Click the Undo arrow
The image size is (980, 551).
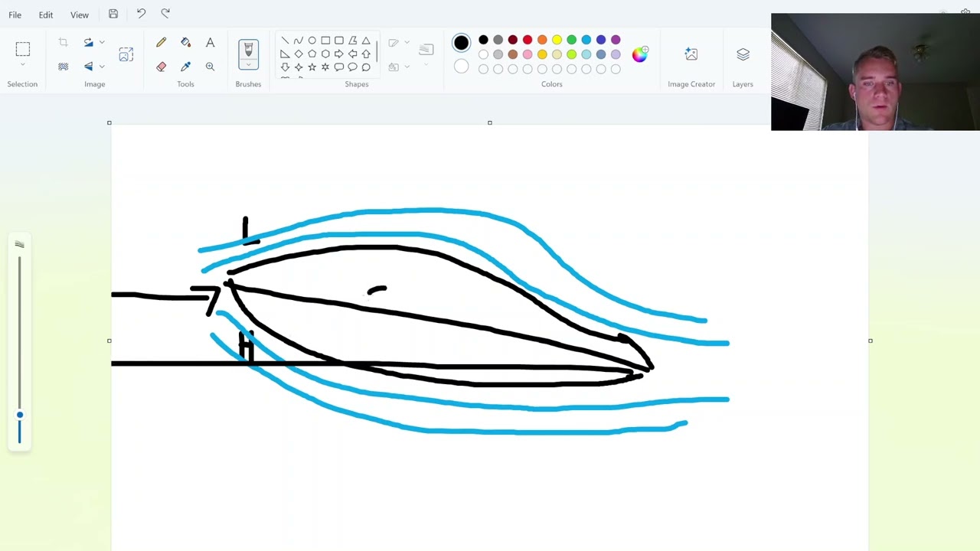tap(141, 14)
